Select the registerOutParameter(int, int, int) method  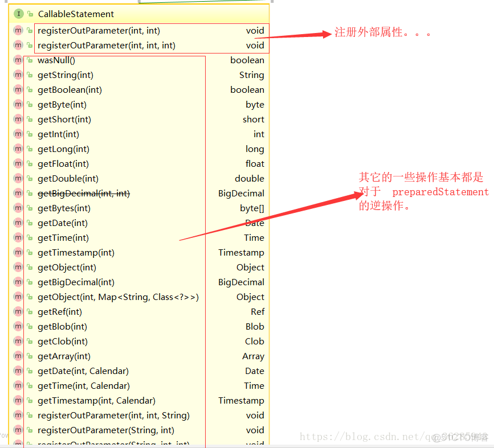coord(107,46)
